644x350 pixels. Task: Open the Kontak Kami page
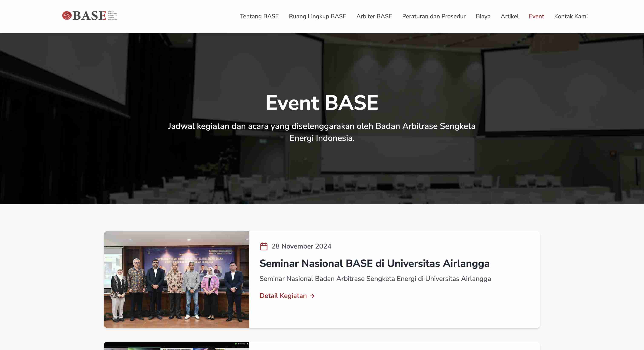571,16
